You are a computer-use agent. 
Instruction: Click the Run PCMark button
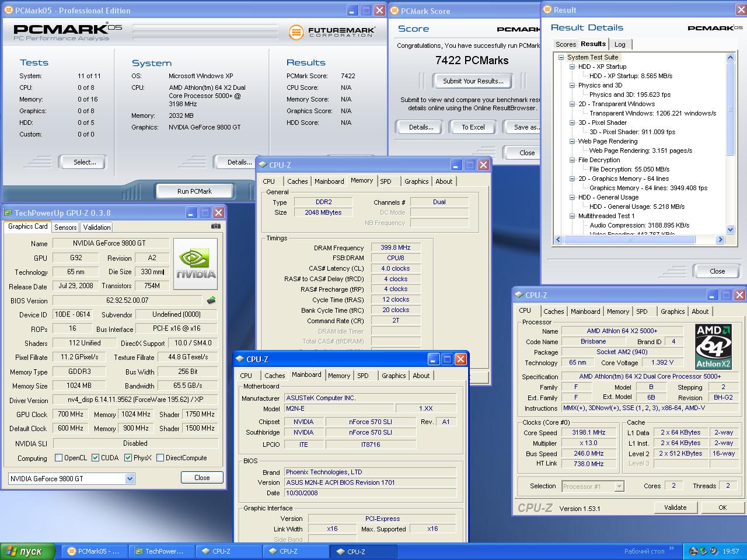[x=194, y=191]
